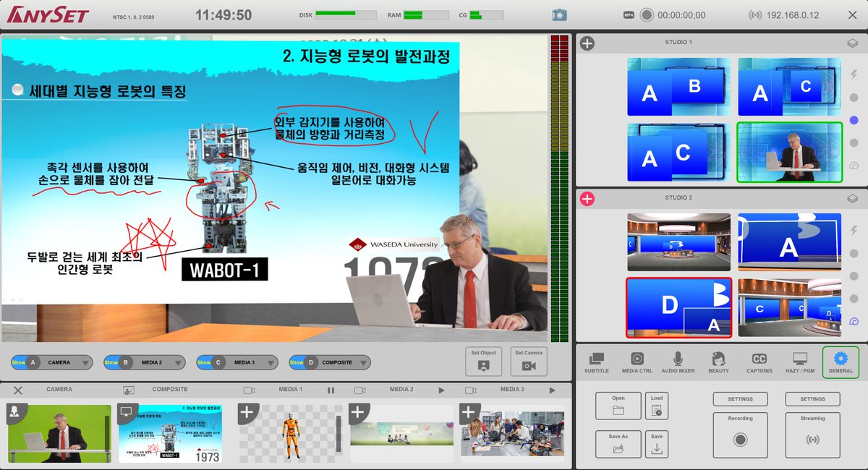Switch to the HAZY / PGM tab

[800, 362]
